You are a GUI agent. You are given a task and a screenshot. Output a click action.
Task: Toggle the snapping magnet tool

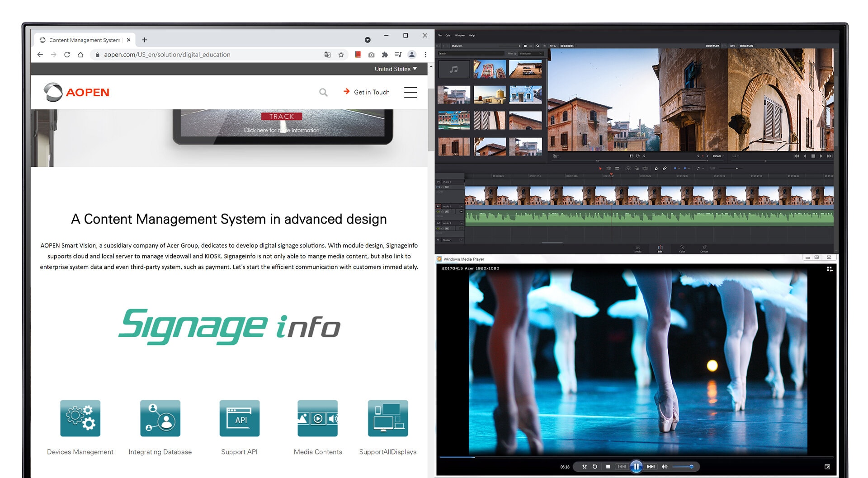pos(656,169)
